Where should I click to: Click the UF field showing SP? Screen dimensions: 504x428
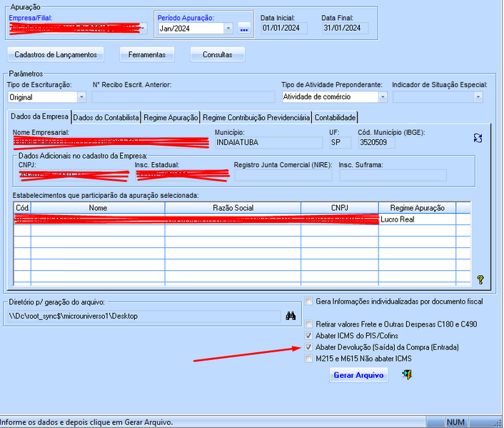coord(341,143)
